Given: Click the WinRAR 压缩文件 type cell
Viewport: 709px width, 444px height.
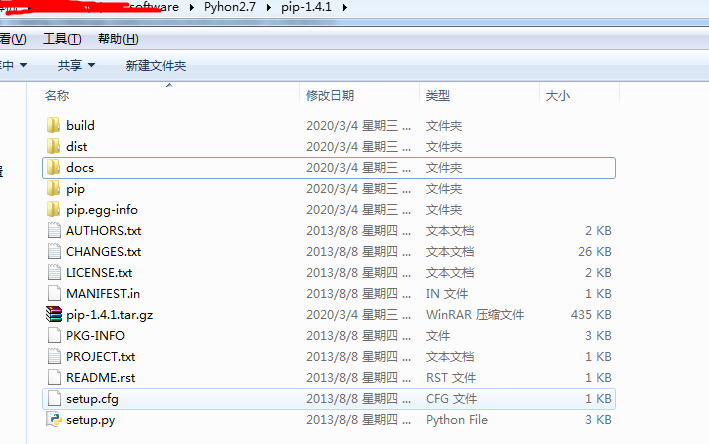Looking at the screenshot, I should [475, 315].
